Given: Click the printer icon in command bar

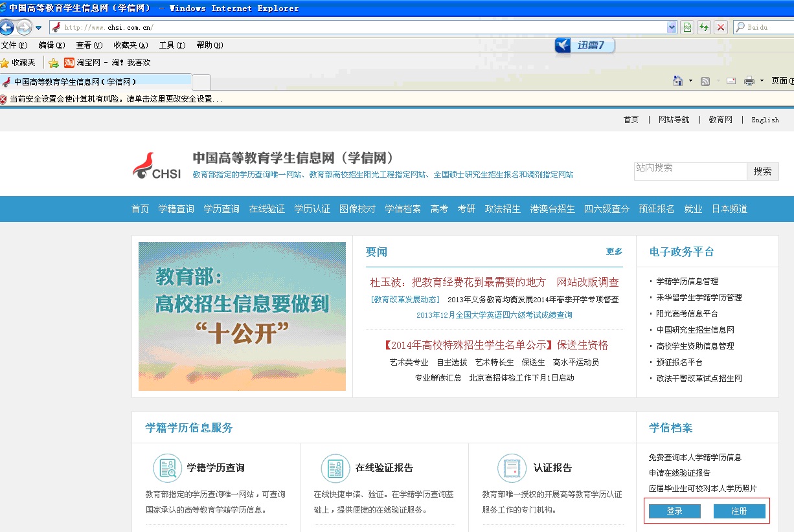Looking at the screenshot, I should click(x=749, y=81).
